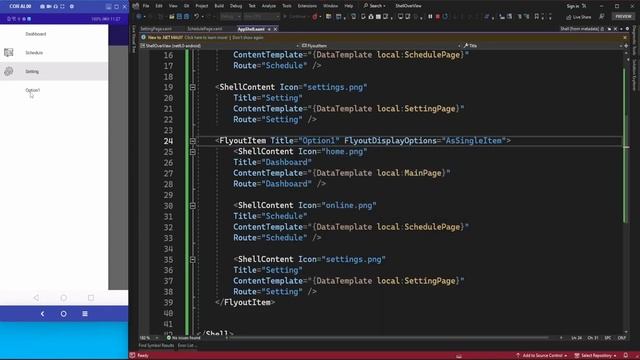
Task: Open the File menu
Action: pyautogui.click(x=146, y=6)
